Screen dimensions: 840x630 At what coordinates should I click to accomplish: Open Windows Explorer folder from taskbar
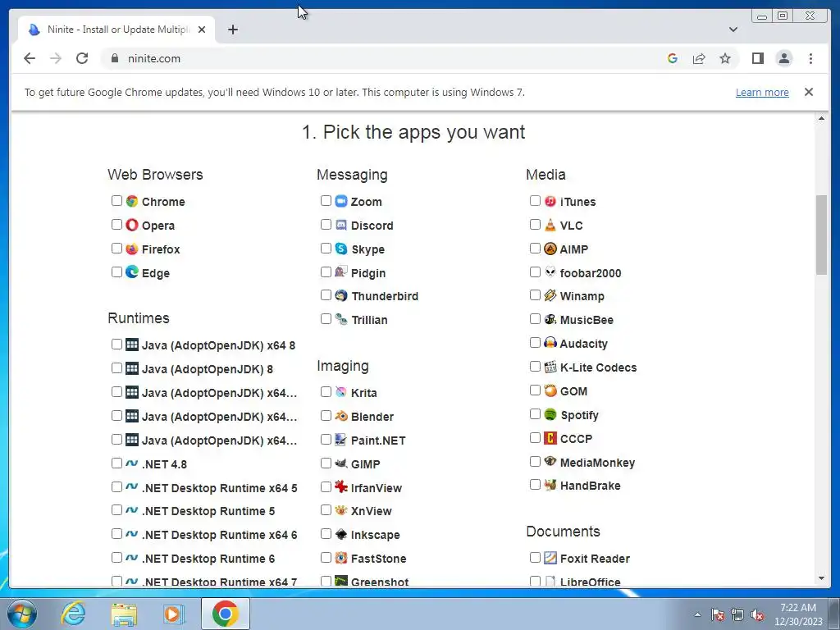coord(124,614)
